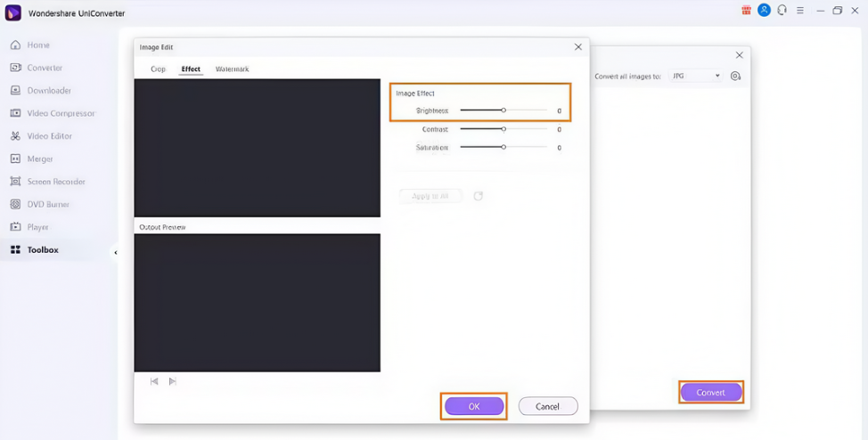Restore down the UniConverter window

click(x=838, y=10)
